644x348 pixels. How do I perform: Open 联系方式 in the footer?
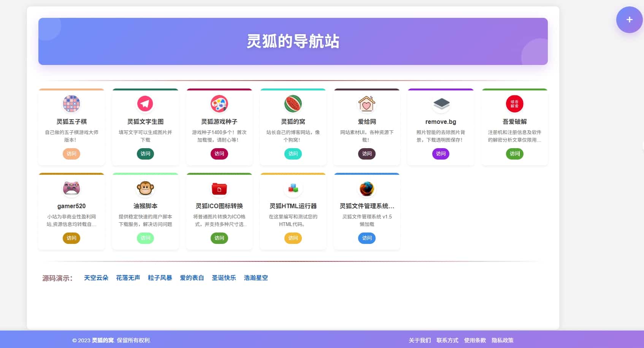tap(447, 340)
